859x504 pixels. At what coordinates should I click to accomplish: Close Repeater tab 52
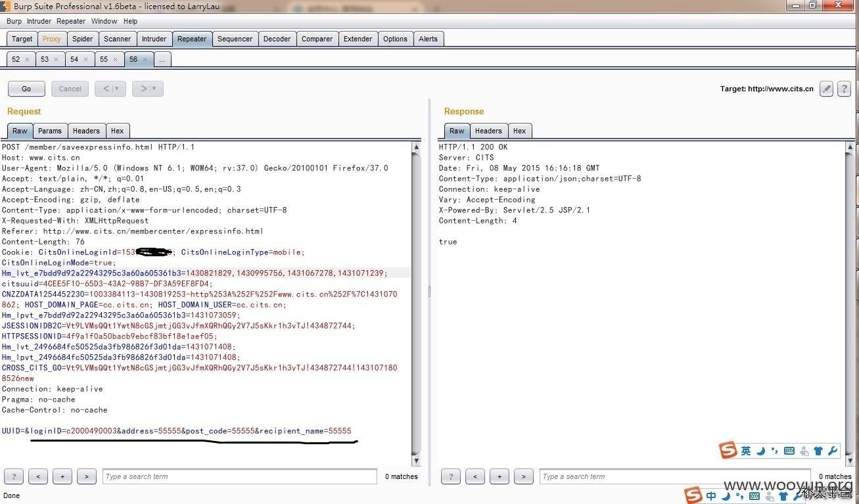(x=27, y=59)
